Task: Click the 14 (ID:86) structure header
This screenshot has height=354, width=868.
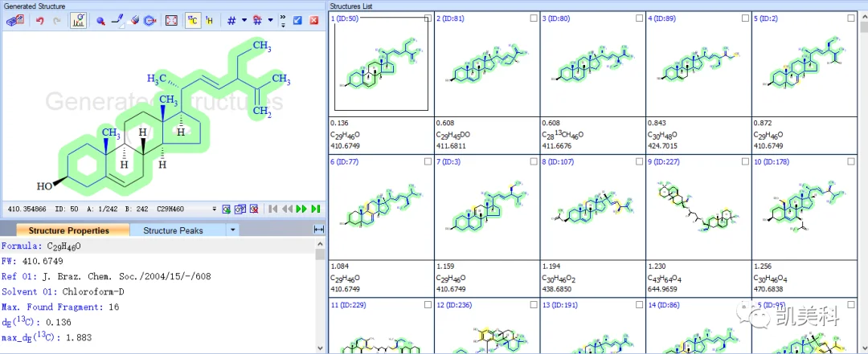Action: (x=668, y=305)
